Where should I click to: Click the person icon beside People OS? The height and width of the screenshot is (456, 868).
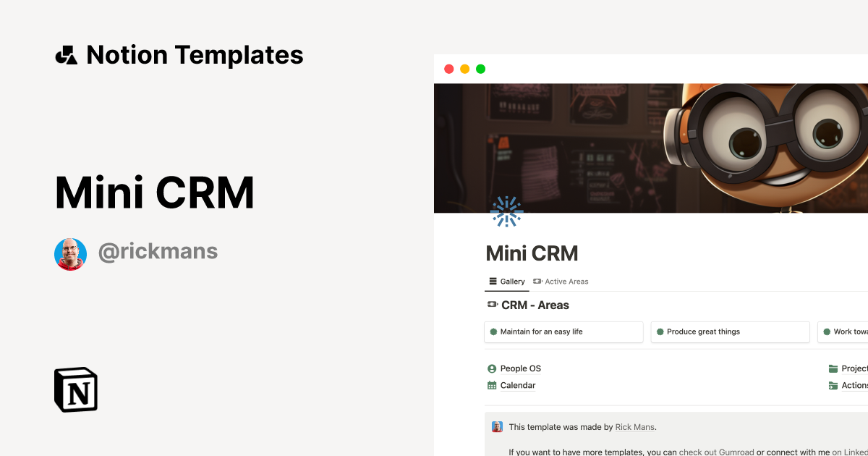pos(492,368)
